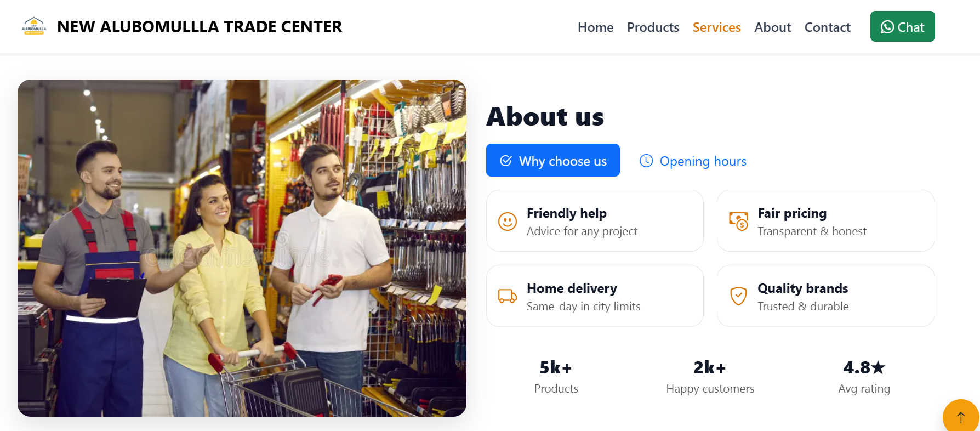This screenshot has width=980, height=431.
Task: Click the shield Quality brands icon
Action: [x=738, y=296]
